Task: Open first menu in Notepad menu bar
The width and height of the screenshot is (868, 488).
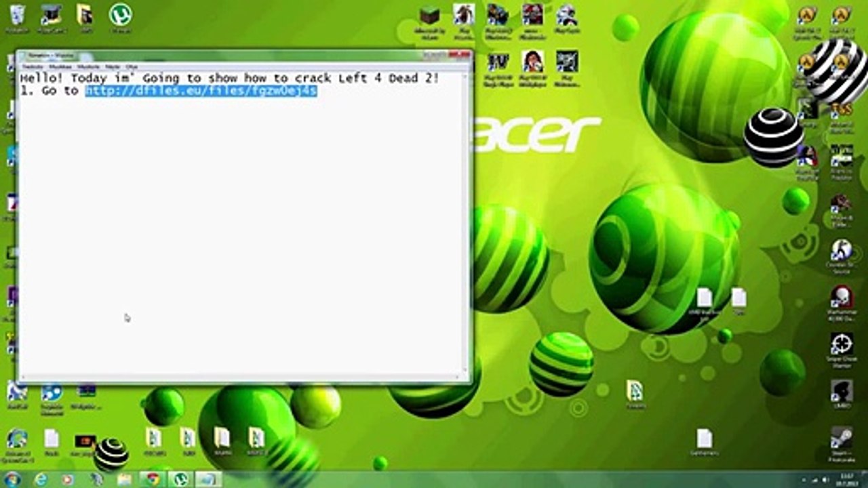Action: [x=33, y=67]
